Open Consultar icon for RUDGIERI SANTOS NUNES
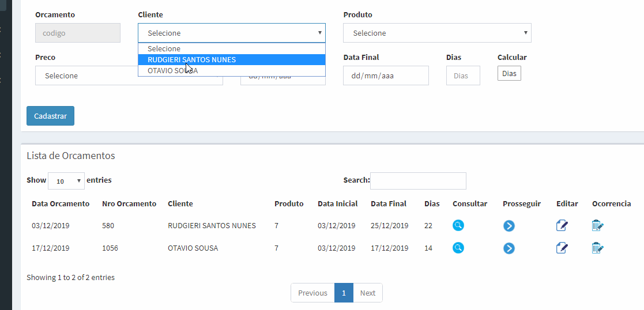Image resolution: width=644 pixels, height=310 pixels. pos(458,225)
